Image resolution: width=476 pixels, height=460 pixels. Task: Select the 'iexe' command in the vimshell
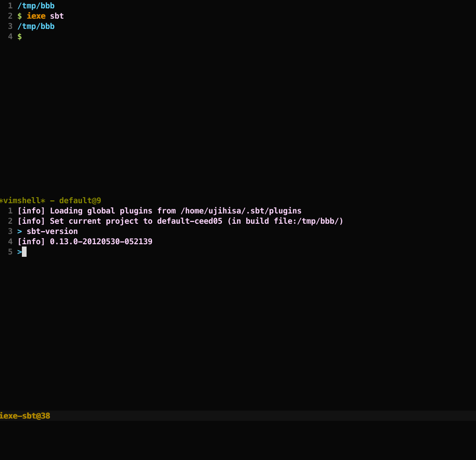pos(36,16)
